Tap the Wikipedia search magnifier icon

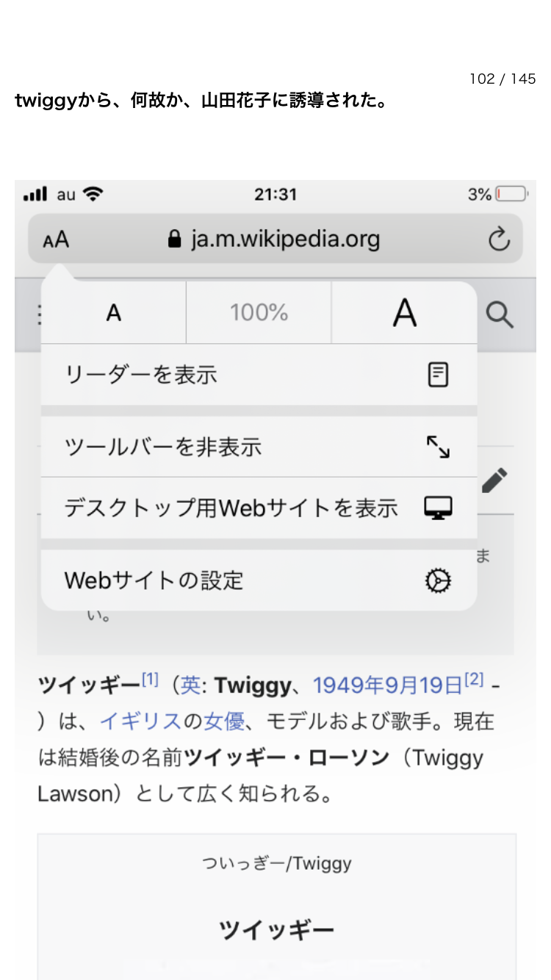[x=500, y=315]
